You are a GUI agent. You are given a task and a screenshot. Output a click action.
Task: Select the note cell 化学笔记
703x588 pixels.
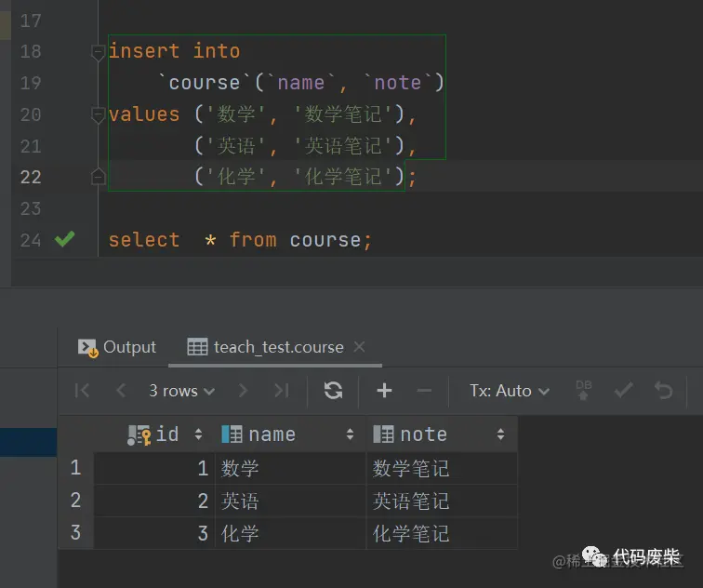tap(442, 533)
